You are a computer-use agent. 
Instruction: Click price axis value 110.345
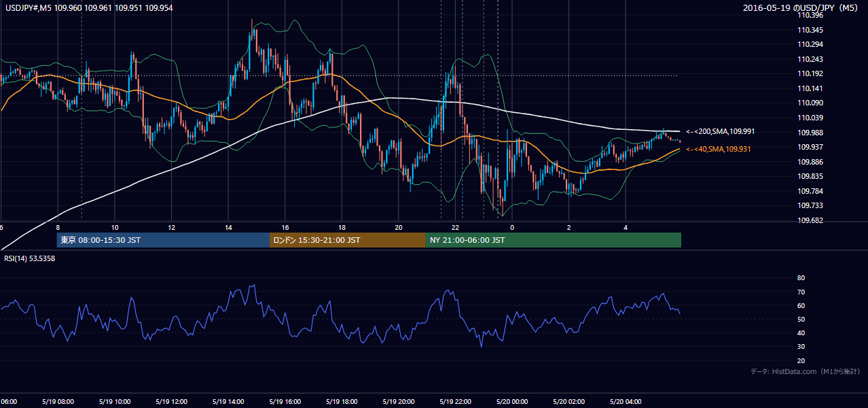click(x=811, y=30)
